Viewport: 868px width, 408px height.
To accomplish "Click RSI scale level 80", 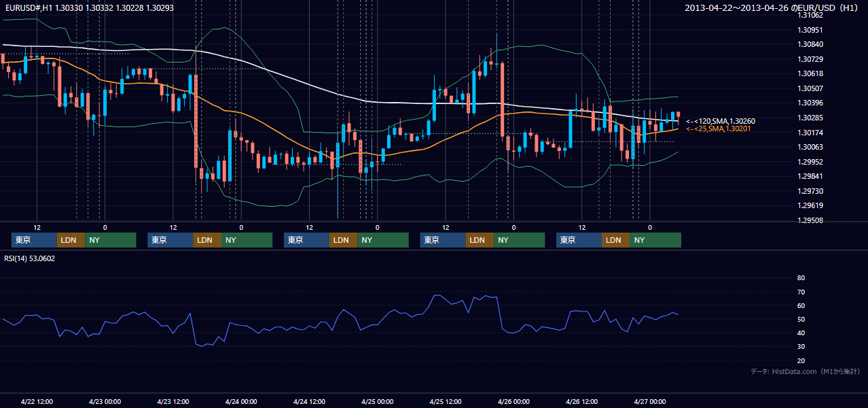I will click(801, 278).
